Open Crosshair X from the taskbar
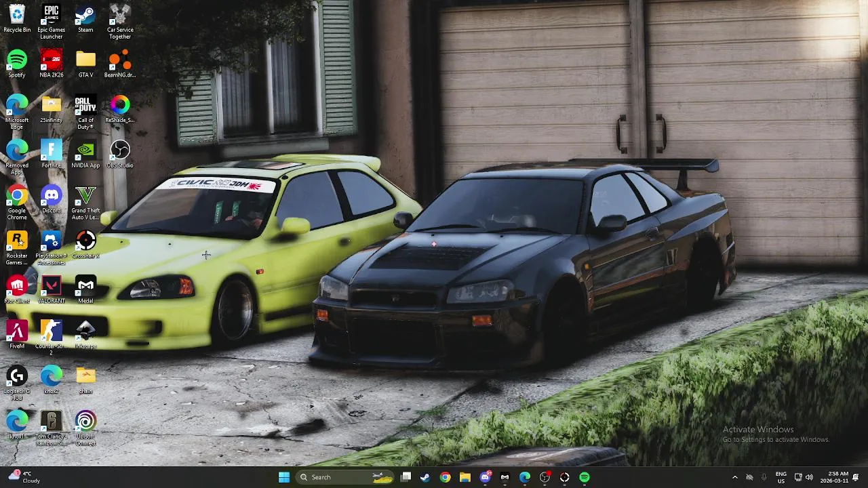This screenshot has width=868, height=488. click(564, 477)
